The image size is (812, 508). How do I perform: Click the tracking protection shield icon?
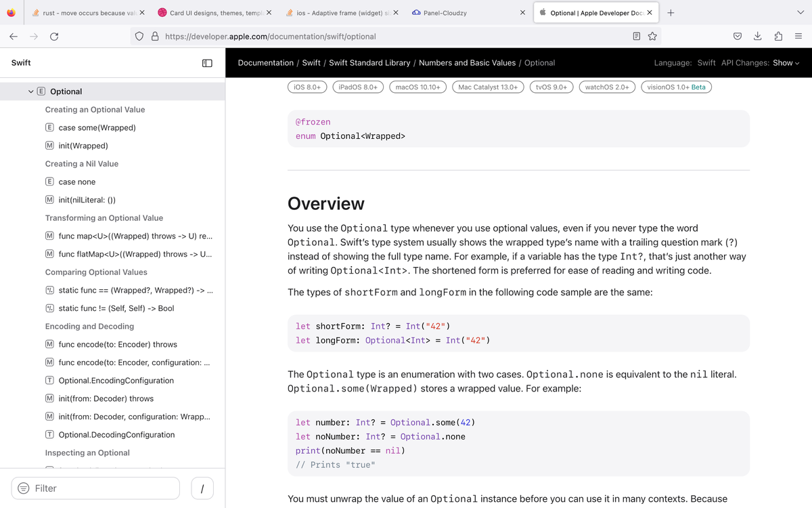coord(139,37)
